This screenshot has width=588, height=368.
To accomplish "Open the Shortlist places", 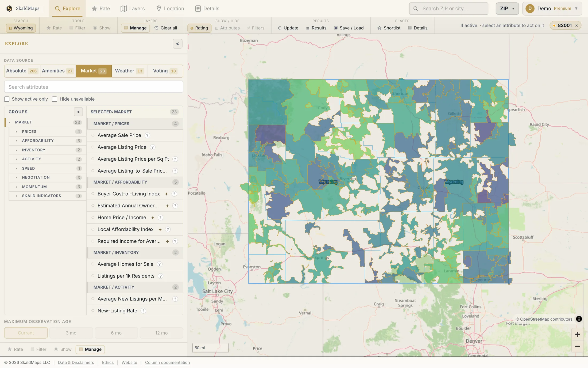I will 389,28.
